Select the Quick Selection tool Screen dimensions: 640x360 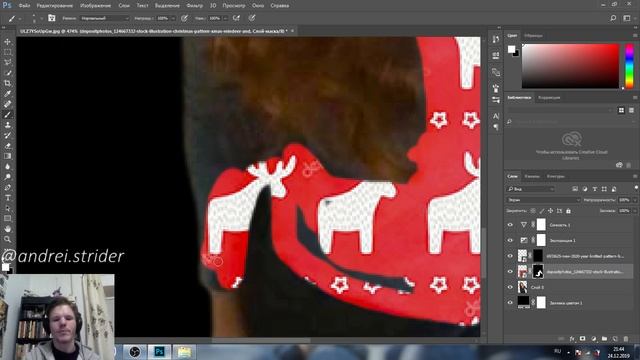coord(7,73)
